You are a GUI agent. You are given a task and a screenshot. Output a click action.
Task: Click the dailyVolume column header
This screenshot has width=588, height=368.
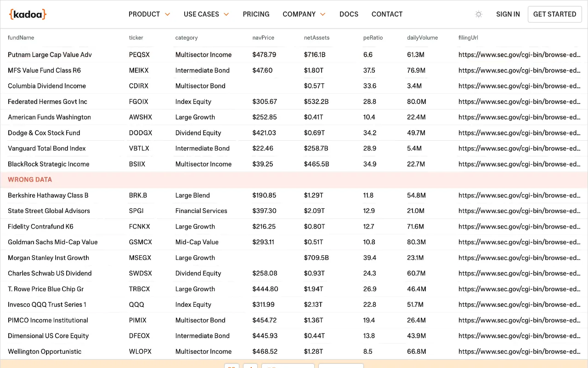click(423, 38)
